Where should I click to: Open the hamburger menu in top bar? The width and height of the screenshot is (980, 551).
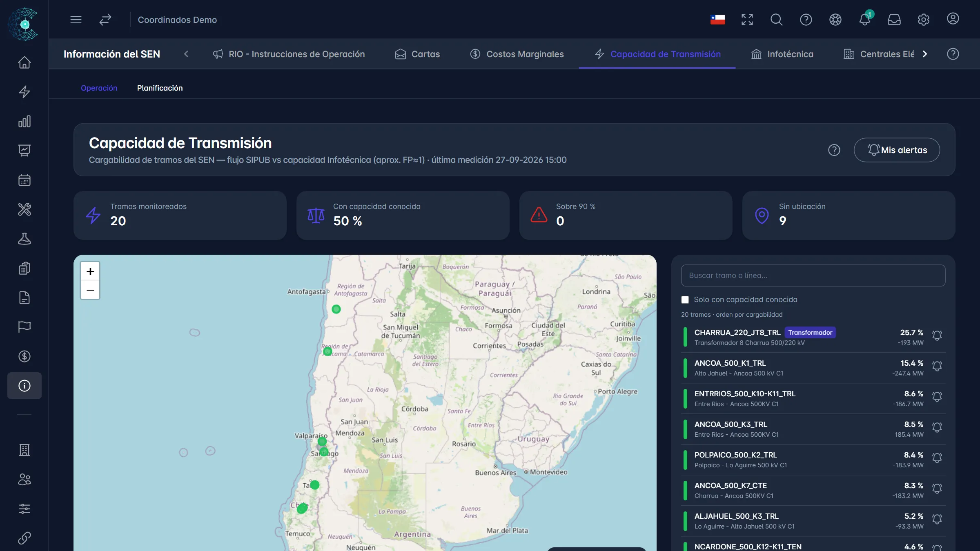76,20
